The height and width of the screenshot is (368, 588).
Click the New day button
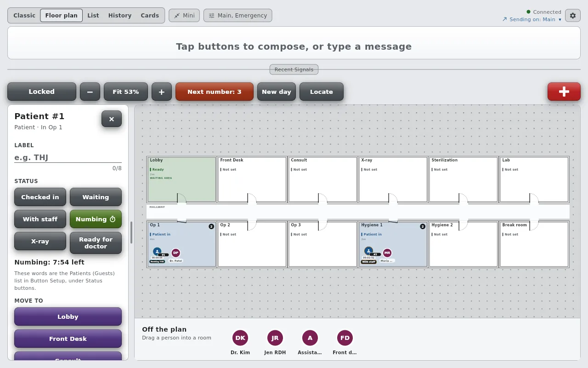pos(277,92)
